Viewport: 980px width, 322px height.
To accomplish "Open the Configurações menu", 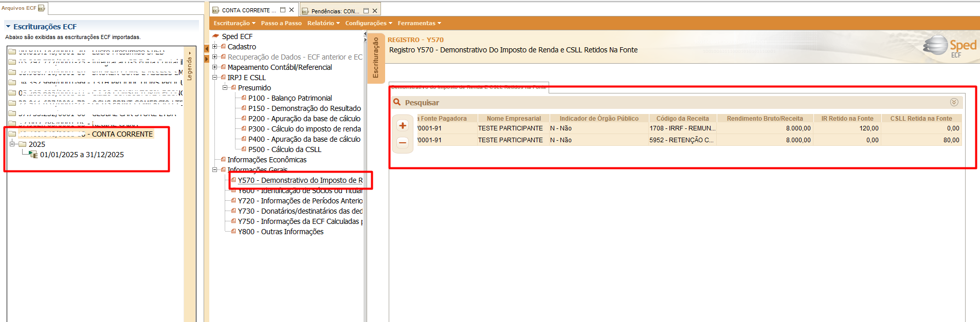I will pyautogui.click(x=369, y=23).
